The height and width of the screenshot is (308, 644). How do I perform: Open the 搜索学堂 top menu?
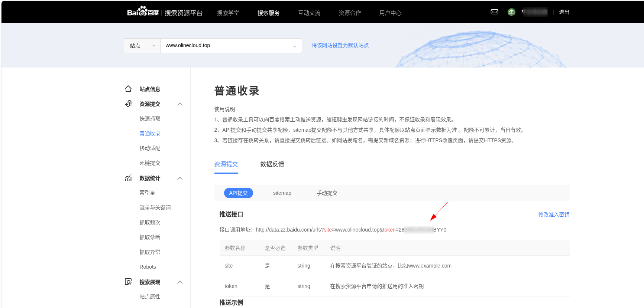click(x=228, y=13)
